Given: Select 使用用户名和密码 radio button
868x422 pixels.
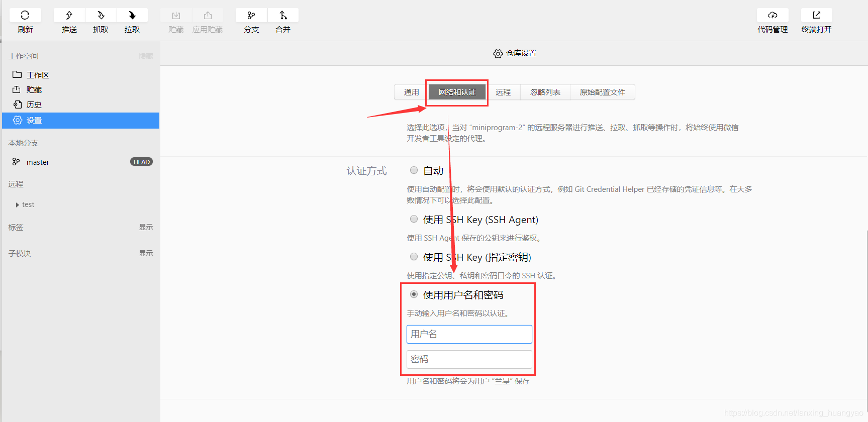Looking at the screenshot, I should 414,294.
